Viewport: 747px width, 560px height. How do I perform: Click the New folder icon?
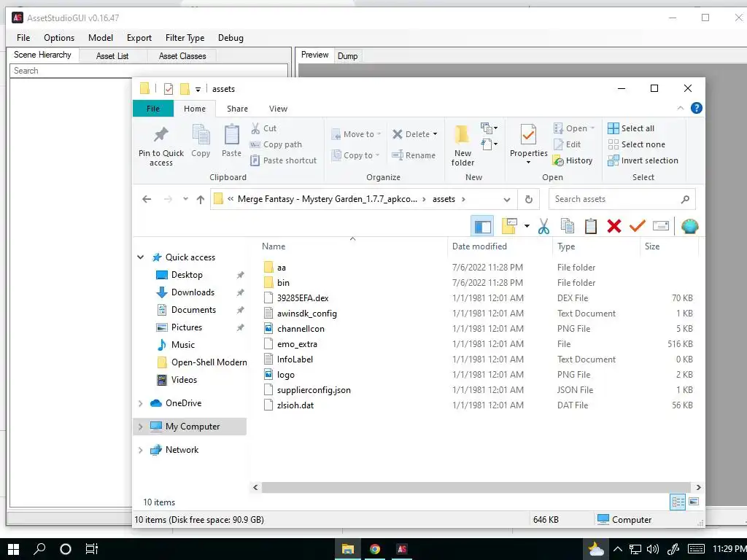[462, 135]
